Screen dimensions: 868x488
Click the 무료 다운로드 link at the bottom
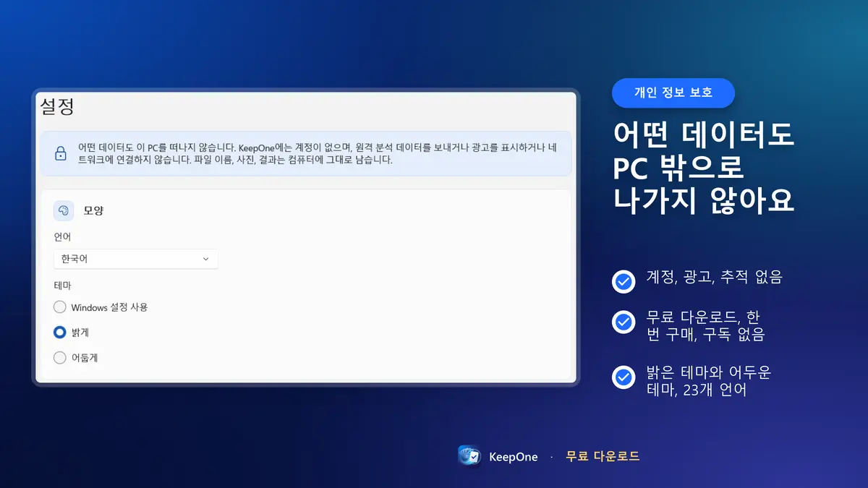(603, 456)
